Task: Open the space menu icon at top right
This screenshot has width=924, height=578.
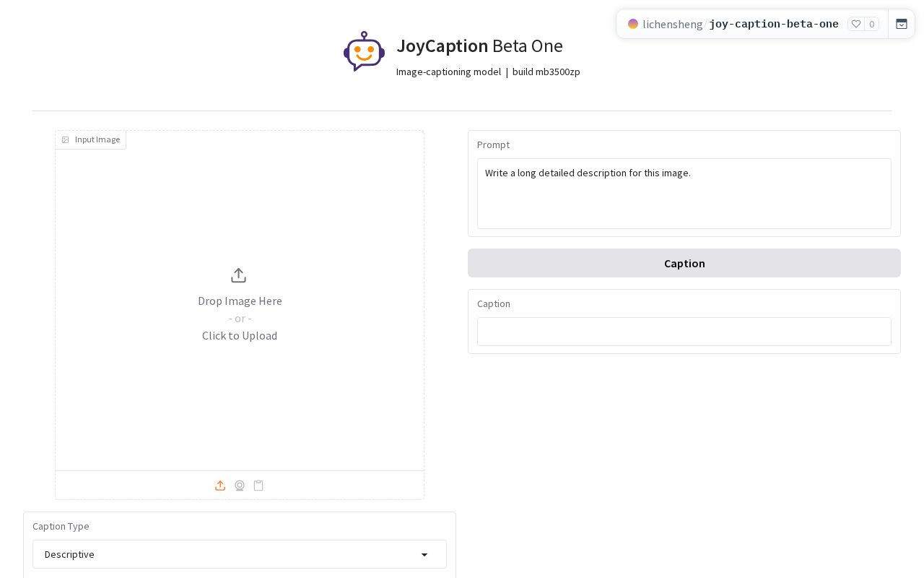Action: pyautogui.click(x=902, y=24)
